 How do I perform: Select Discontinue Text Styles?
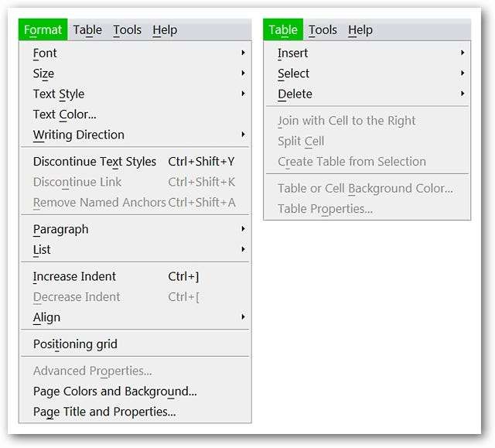click(x=94, y=162)
